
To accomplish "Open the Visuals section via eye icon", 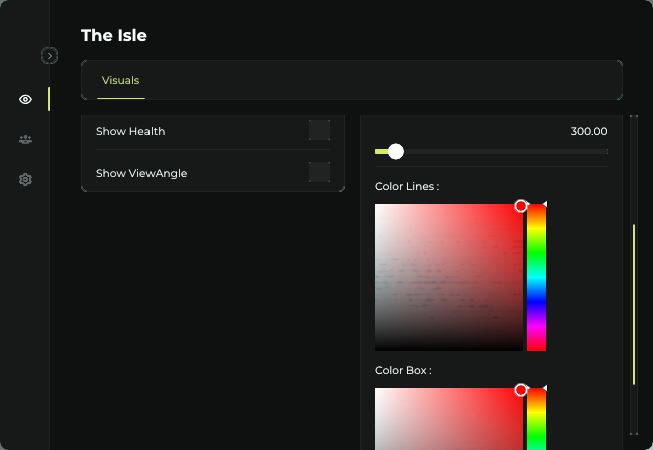I will click(25, 99).
